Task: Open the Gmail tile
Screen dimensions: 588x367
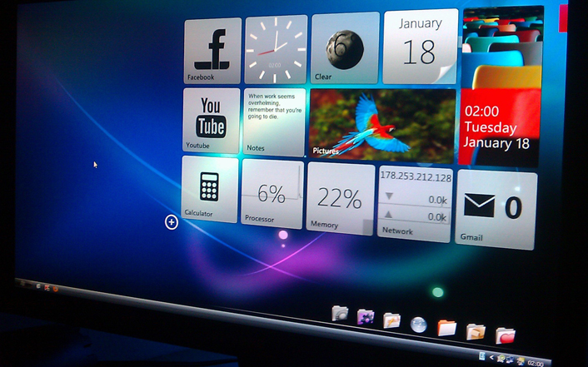Action: click(x=496, y=210)
